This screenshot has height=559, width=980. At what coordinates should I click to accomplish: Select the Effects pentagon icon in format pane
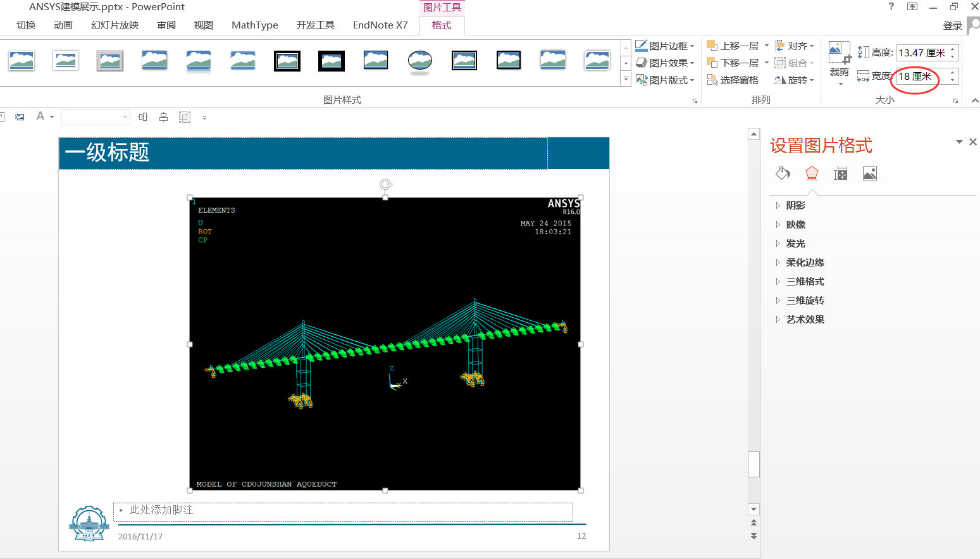point(812,173)
